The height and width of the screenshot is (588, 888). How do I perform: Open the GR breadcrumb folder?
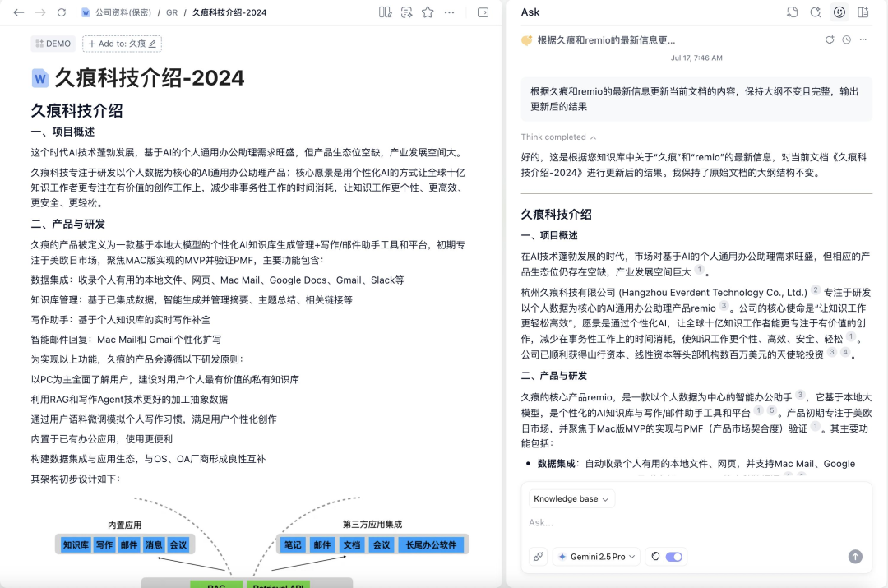[x=172, y=12]
